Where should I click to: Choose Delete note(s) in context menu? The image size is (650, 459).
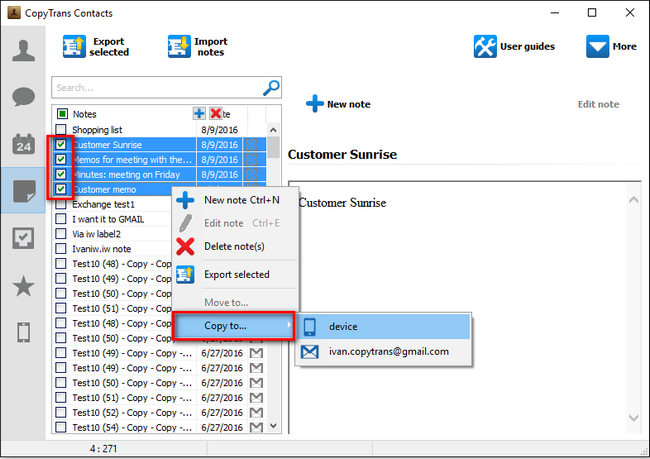[x=235, y=246]
